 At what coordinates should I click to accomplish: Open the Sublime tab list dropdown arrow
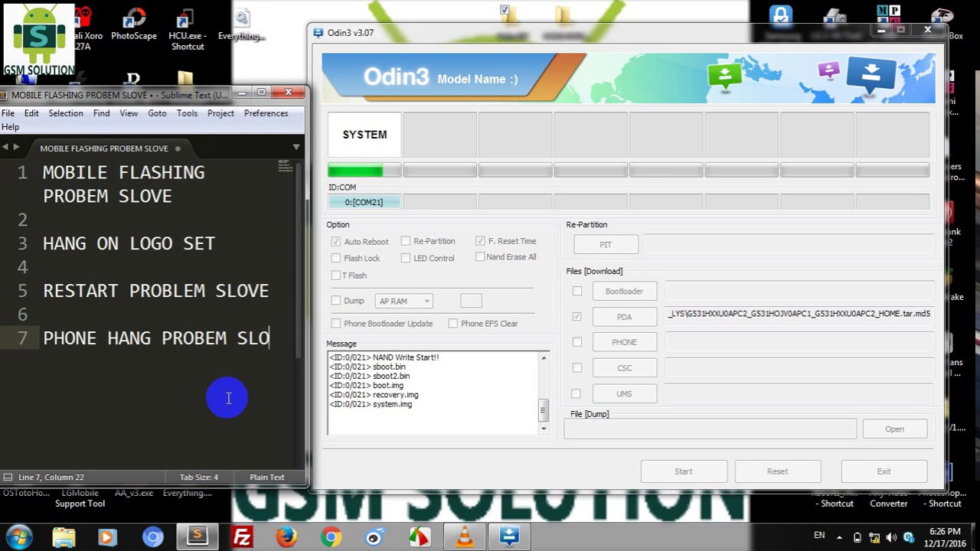click(x=296, y=147)
